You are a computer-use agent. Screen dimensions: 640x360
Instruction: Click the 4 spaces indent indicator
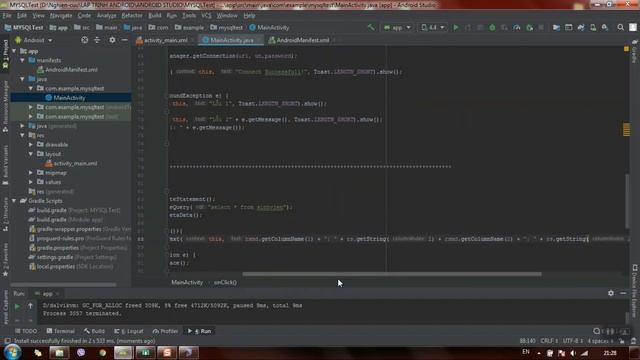coord(600,341)
